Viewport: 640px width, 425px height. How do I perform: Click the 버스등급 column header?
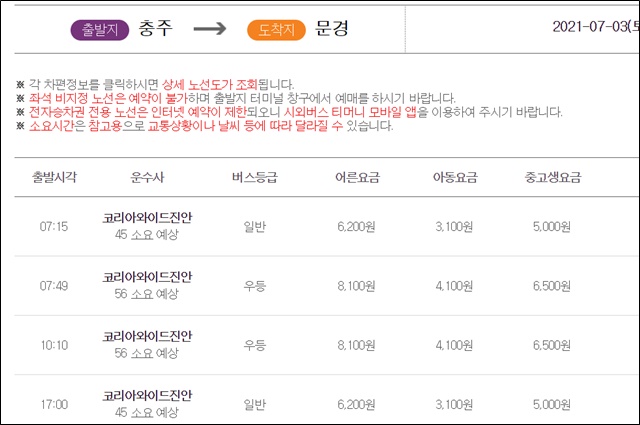coord(255,177)
